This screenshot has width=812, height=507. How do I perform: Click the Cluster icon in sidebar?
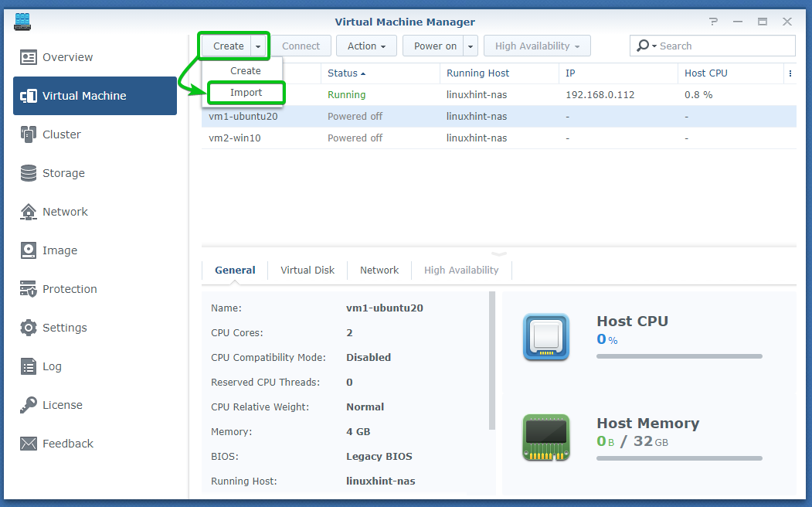pos(29,134)
